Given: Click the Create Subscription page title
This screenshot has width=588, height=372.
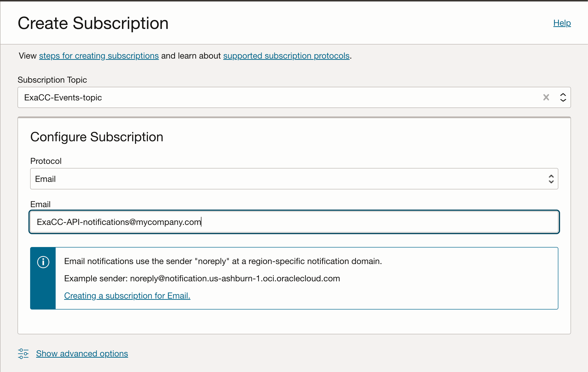Looking at the screenshot, I should tap(93, 23).
